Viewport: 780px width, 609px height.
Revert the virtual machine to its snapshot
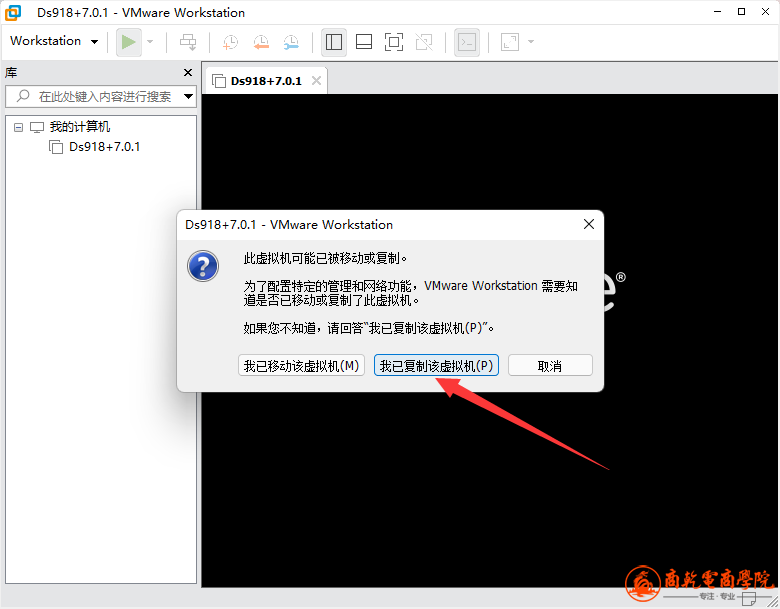(261, 42)
